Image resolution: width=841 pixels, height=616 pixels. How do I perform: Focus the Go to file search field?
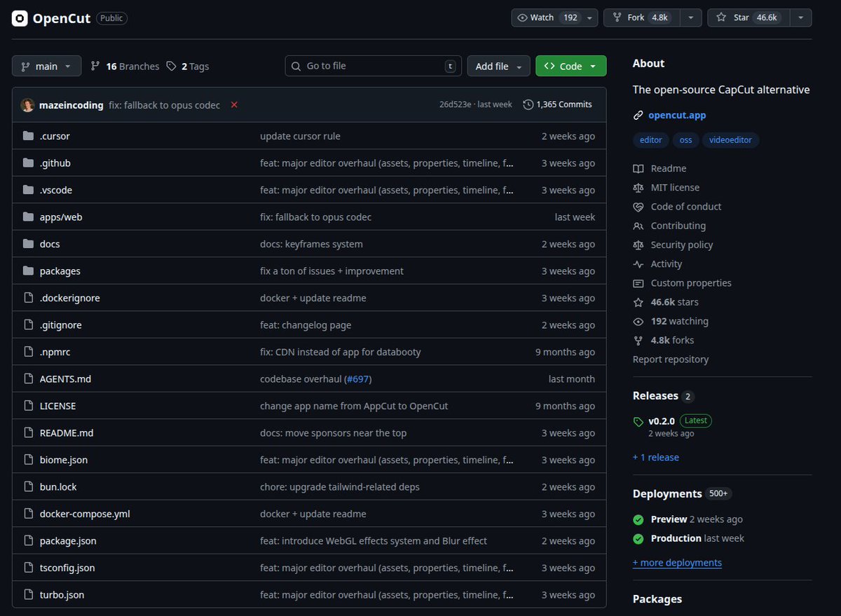click(x=374, y=66)
